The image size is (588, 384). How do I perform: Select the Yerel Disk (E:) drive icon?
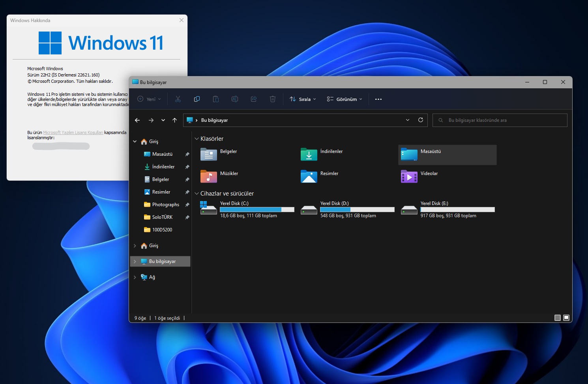(x=409, y=210)
